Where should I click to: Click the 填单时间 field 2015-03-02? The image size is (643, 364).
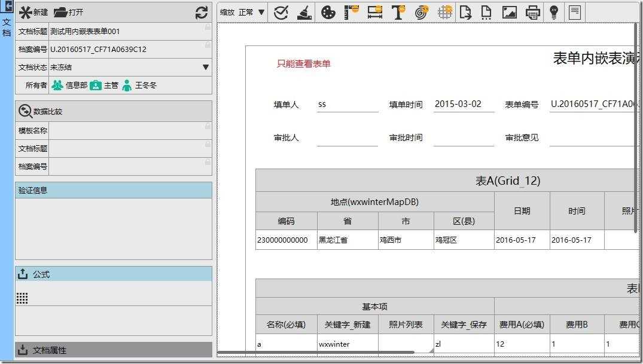tap(464, 104)
